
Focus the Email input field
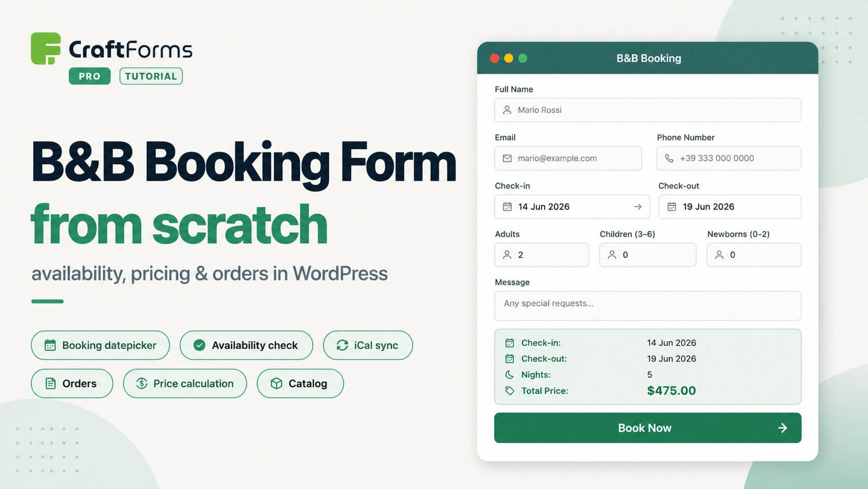coord(568,158)
